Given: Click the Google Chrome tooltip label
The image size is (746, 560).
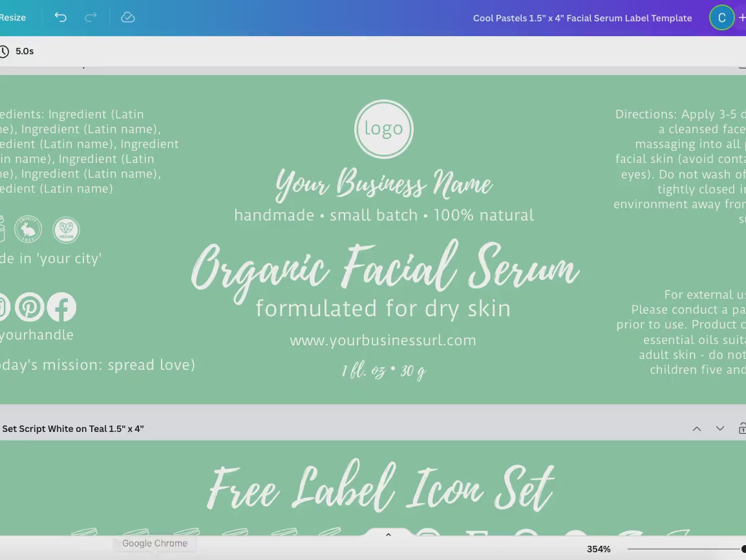Looking at the screenshot, I should pyautogui.click(x=155, y=543).
